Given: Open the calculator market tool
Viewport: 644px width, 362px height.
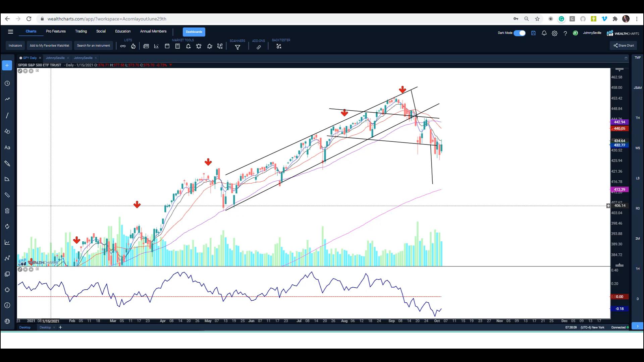Looking at the screenshot, I should point(177,46).
